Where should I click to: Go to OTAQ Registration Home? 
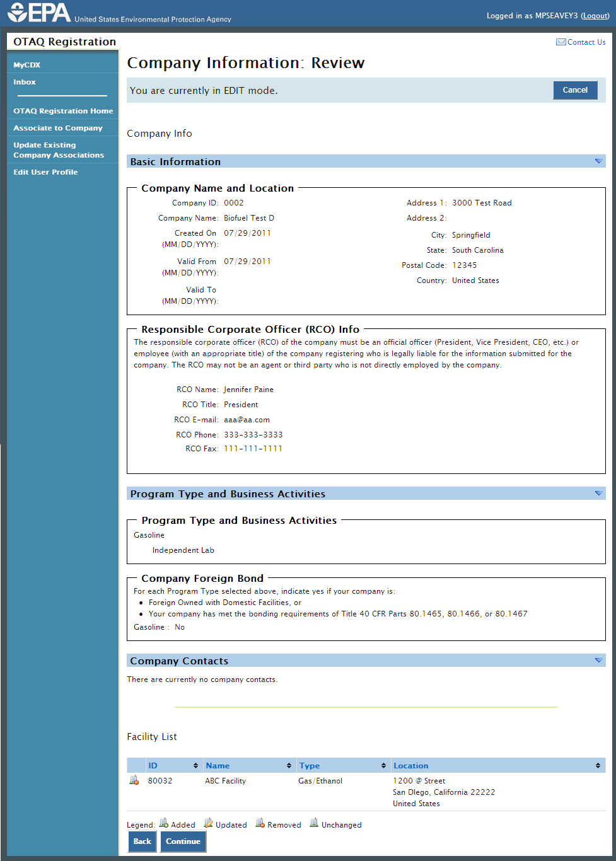click(63, 111)
